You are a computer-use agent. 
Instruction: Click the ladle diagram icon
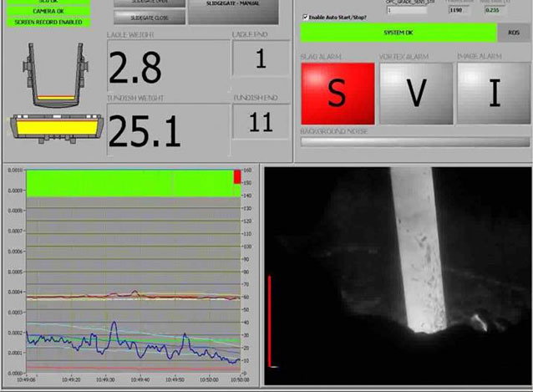coord(56,74)
